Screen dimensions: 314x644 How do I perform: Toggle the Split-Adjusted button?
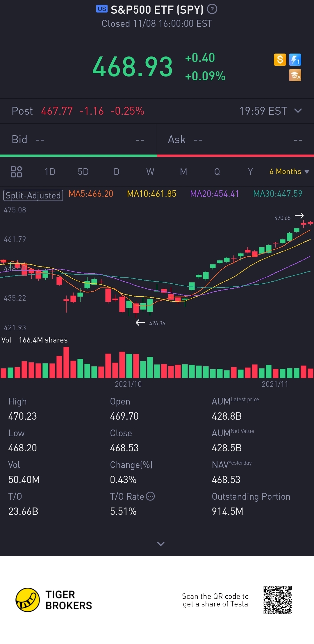coord(33,195)
